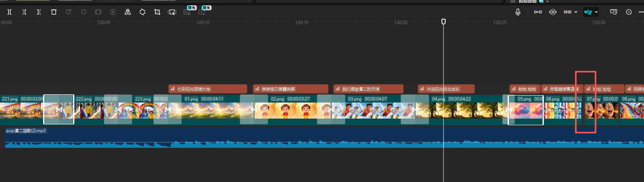The image size is (644, 182).
Task: Click the Mirror flip icon
Action: 128,12
